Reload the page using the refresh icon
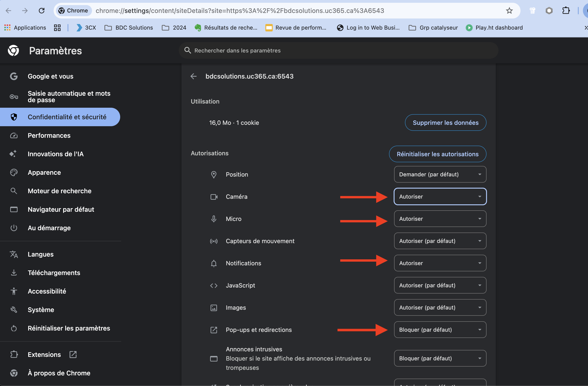This screenshot has height=386, width=588. [42, 11]
